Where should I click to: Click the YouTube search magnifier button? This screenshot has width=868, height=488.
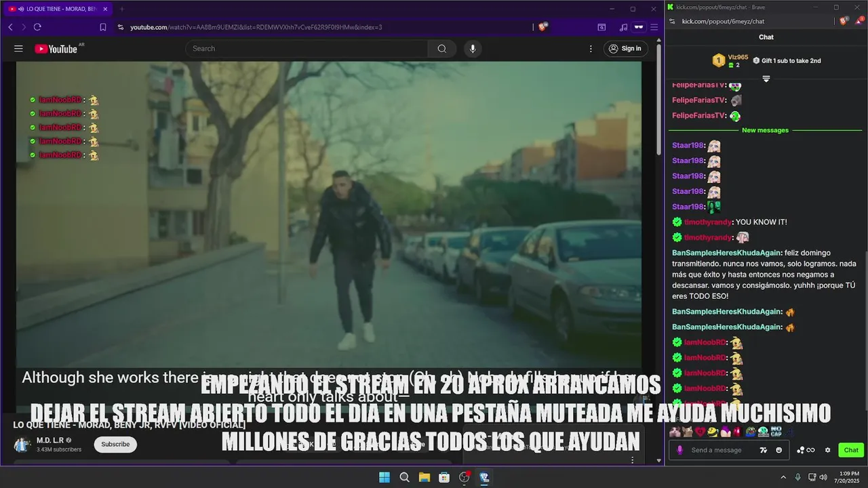[x=442, y=49]
